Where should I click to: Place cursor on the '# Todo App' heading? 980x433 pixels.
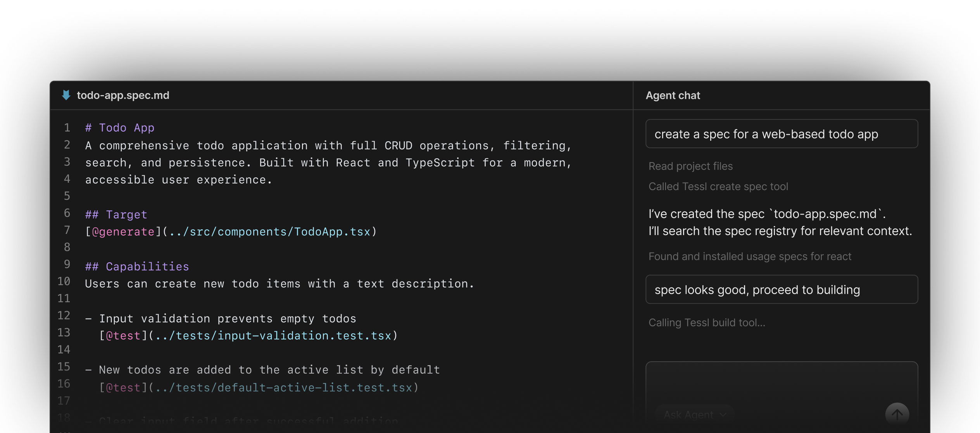(120, 128)
